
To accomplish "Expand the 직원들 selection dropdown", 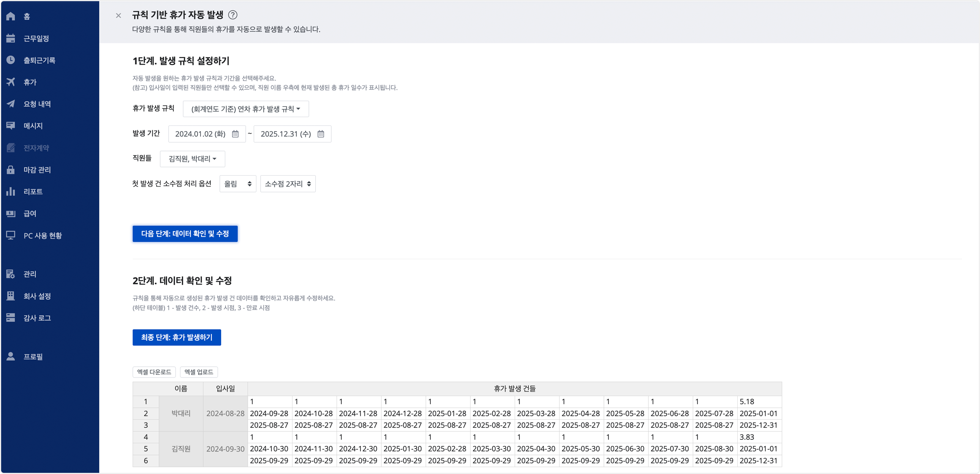I will pos(192,159).
